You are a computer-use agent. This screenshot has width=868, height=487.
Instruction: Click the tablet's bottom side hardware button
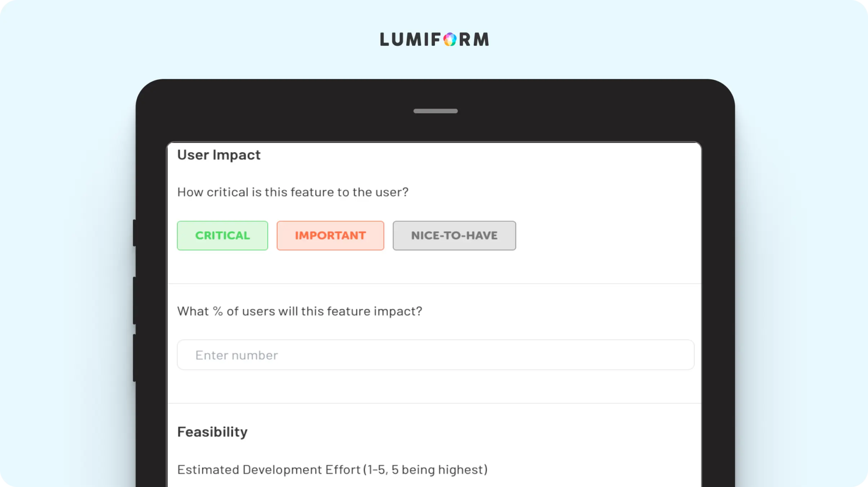(134, 358)
